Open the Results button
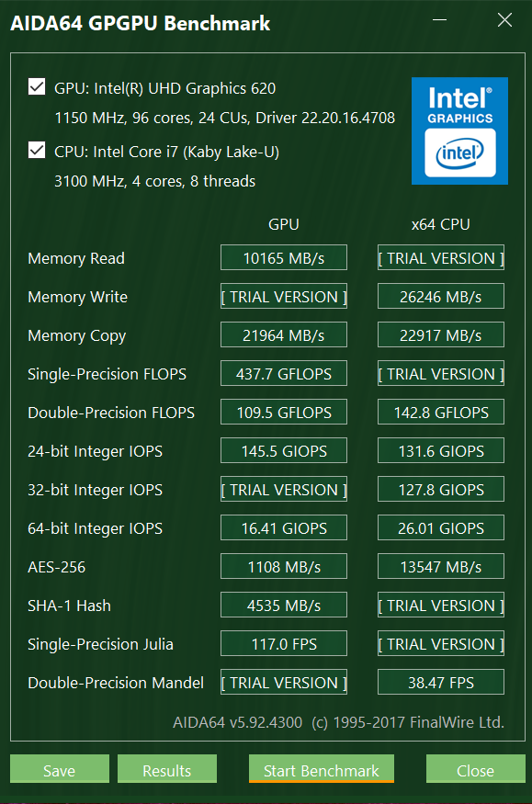 pos(167,768)
